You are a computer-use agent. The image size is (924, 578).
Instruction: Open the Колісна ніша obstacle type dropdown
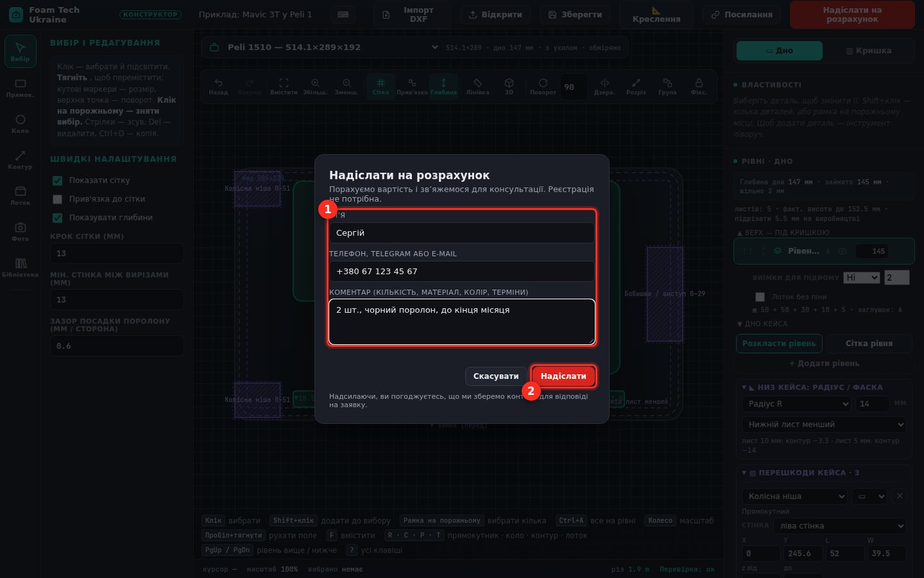[x=794, y=496]
